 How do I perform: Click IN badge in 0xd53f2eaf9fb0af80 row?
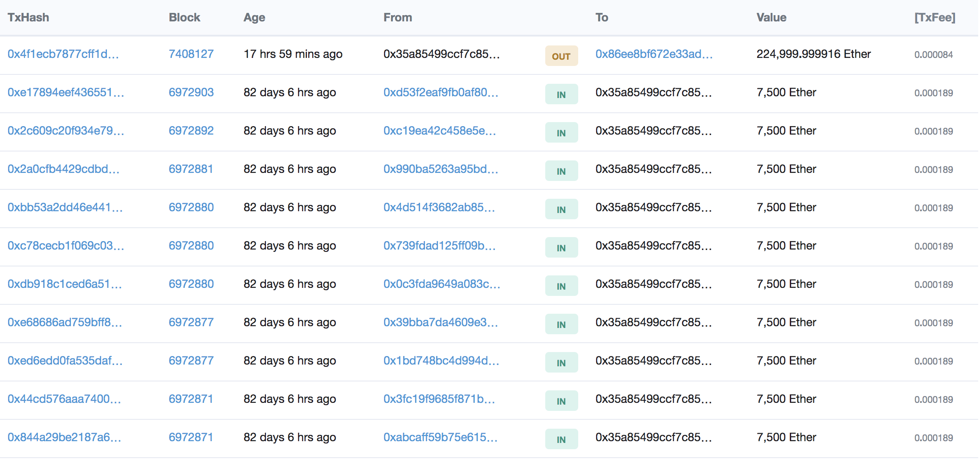[561, 94]
